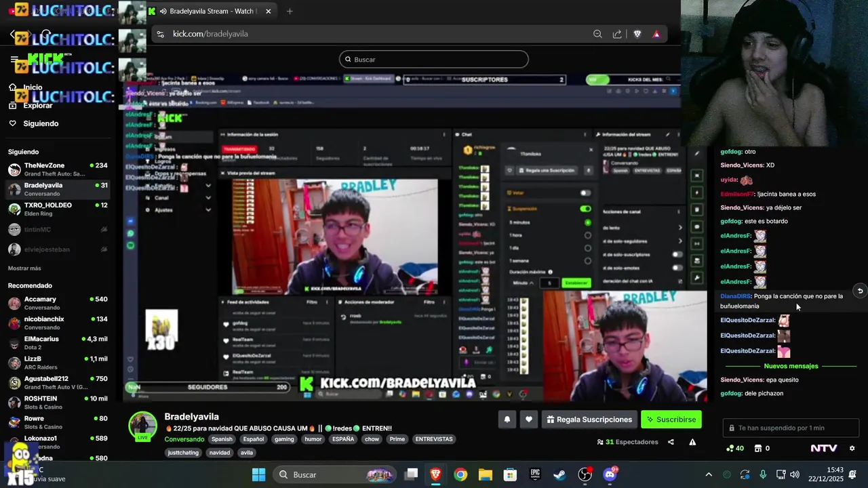Click the wrench icon in streamed dashboard sidebar

click(696, 278)
